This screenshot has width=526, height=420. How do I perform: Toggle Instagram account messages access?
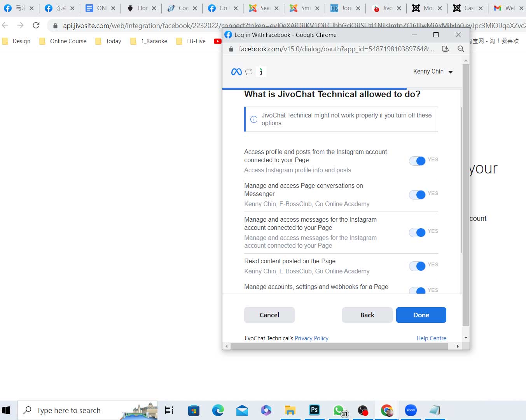418,232
